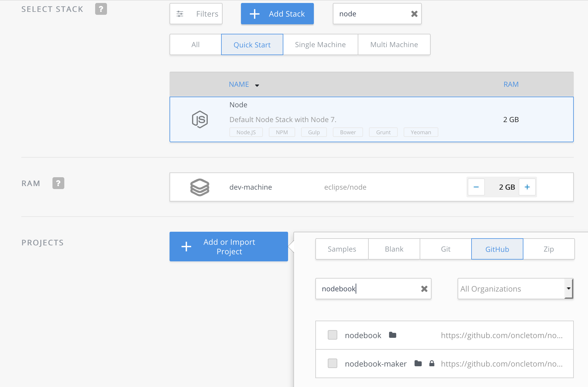Click the folder icon next to nodebook

393,335
